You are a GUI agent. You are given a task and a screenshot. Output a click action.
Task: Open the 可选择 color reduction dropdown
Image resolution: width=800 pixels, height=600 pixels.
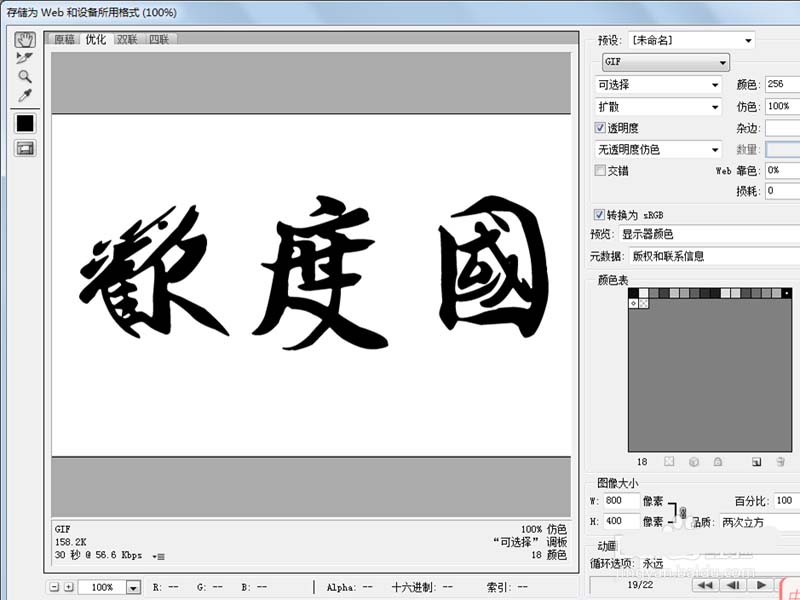(659, 85)
